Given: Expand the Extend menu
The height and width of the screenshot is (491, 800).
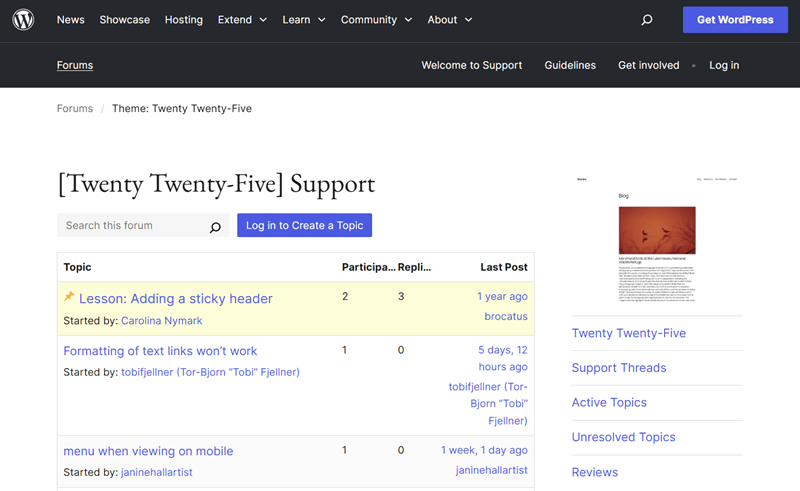Looking at the screenshot, I should 242,20.
